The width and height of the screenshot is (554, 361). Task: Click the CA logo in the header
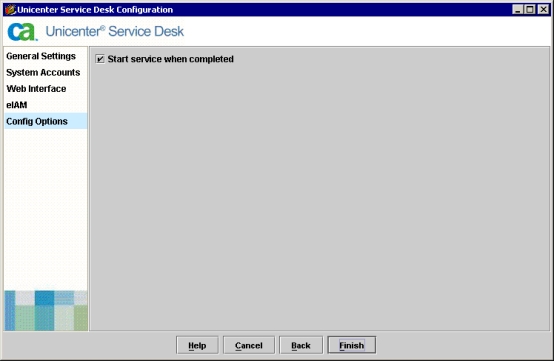[22, 32]
